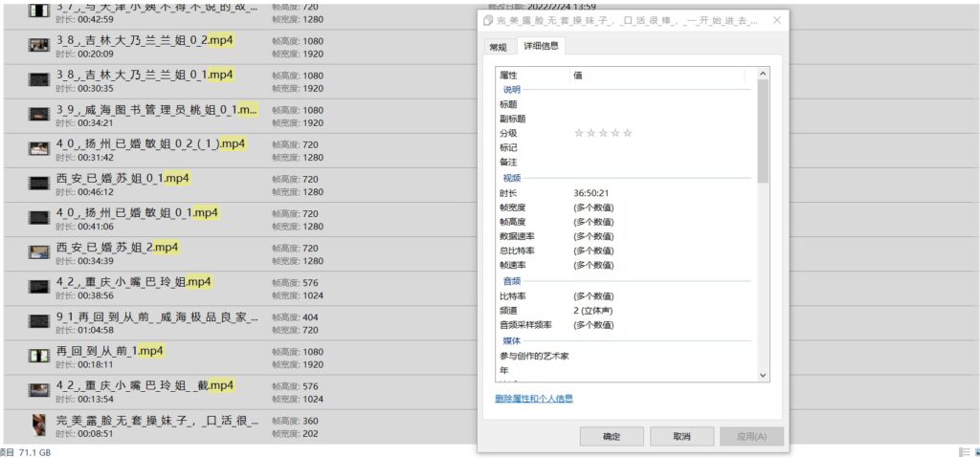The image size is (980, 458).
Task: Select thumbnail of 4_2_重庆小嘴巴玲姐.mp4
Action: point(38,286)
